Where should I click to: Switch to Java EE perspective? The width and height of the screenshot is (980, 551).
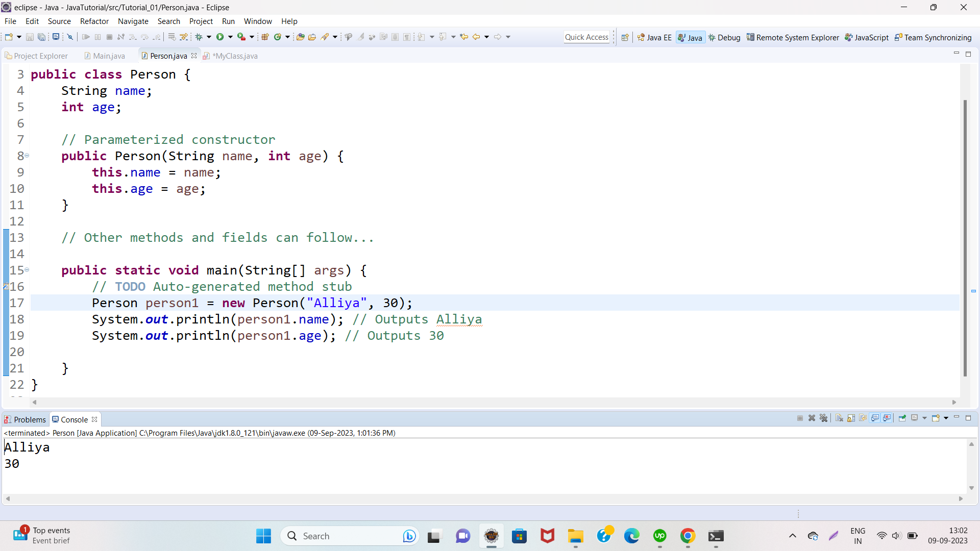click(655, 37)
